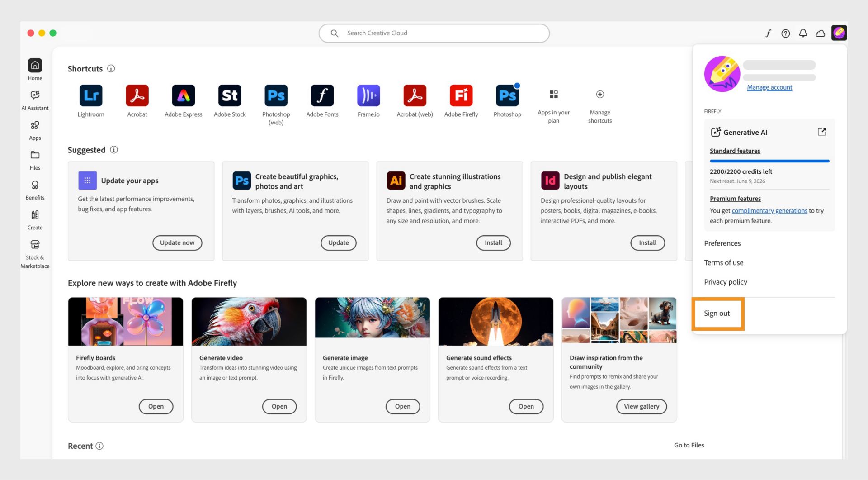Click the Illustrator Ai card icon

pos(396,181)
